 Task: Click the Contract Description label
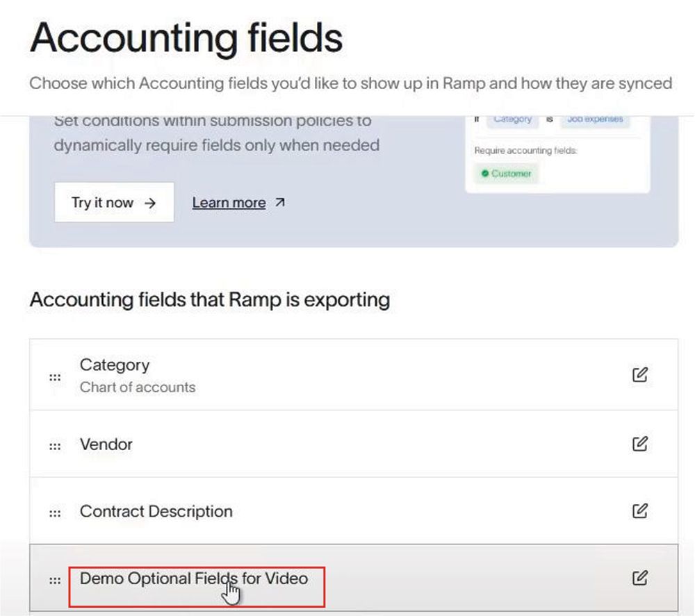[156, 512]
